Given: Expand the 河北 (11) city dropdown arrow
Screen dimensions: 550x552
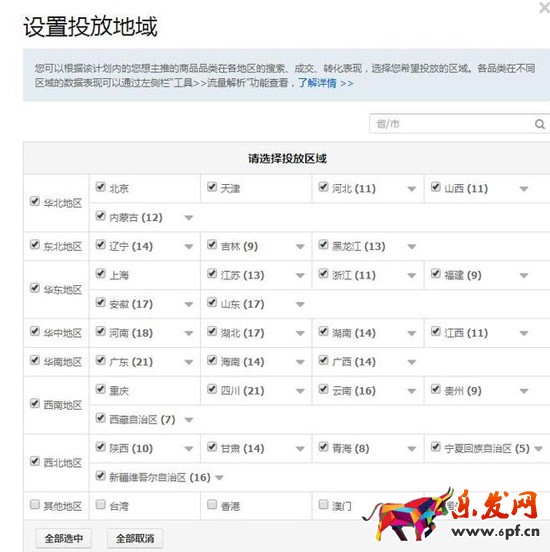Looking at the screenshot, I should (x=412, y=189).
